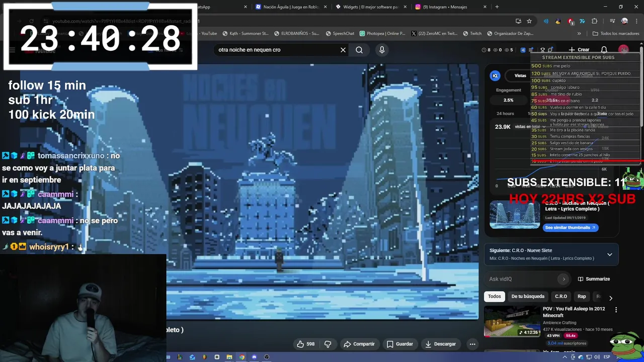The height and width of the screenshot is (362, 644).
Task: Dislike the video
Action: pyautogui.click(x=328, y=344)
